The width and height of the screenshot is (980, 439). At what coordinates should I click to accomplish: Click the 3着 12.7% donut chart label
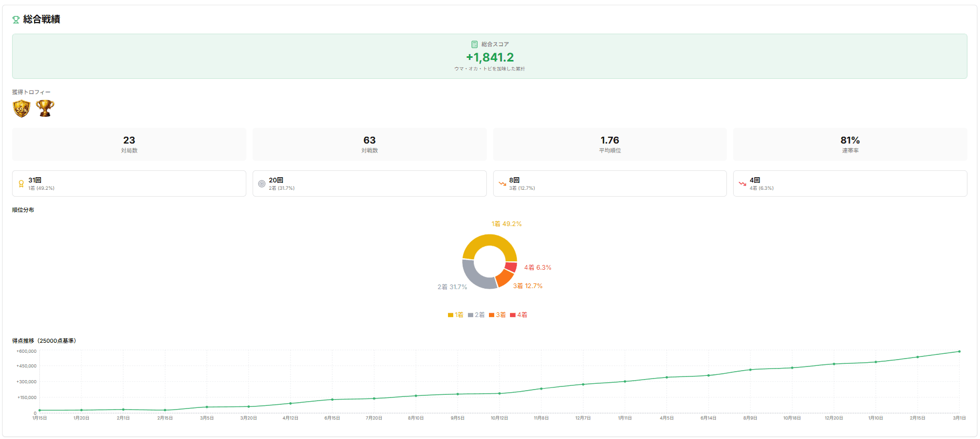coord(527,286)
